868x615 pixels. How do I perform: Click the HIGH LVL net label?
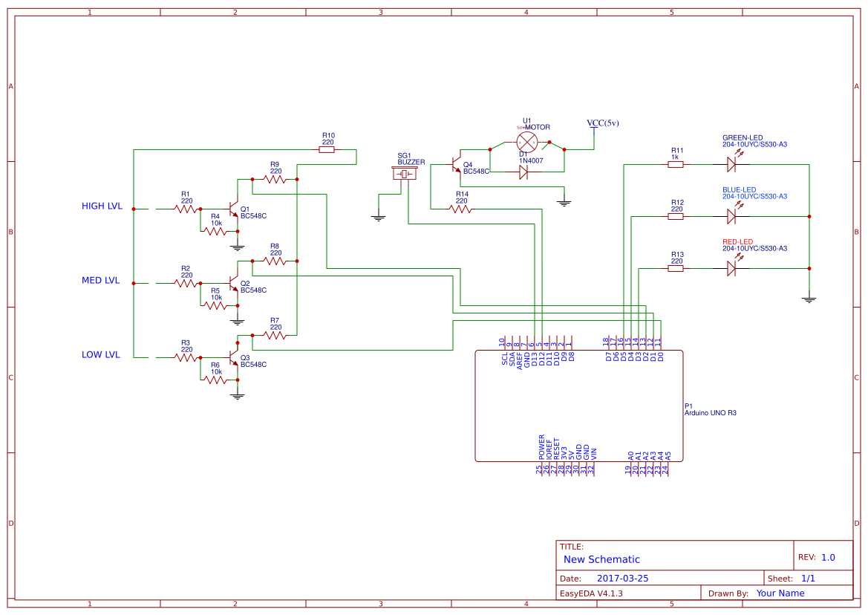pyautogui.click(x=101, y=206)
